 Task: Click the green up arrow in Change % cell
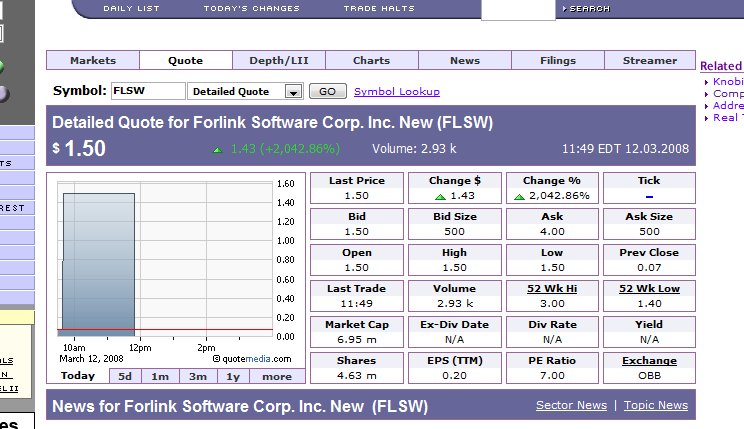coord(519,197)
